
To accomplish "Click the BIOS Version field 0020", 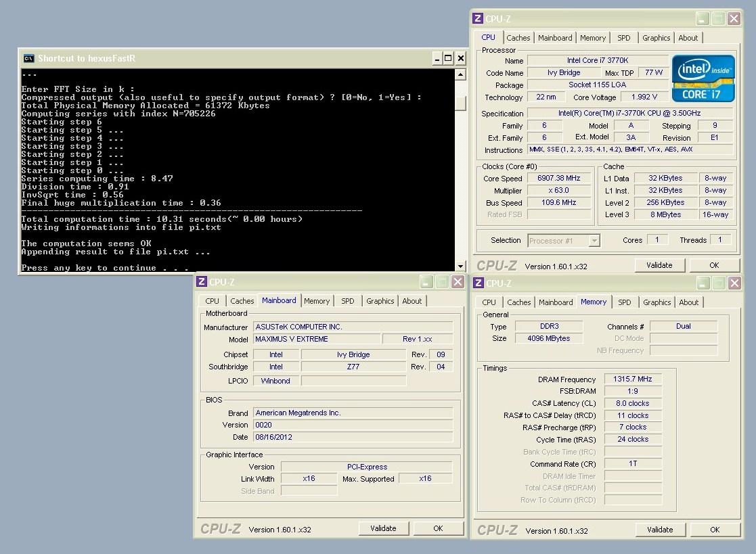I will (x=353, y=425).
